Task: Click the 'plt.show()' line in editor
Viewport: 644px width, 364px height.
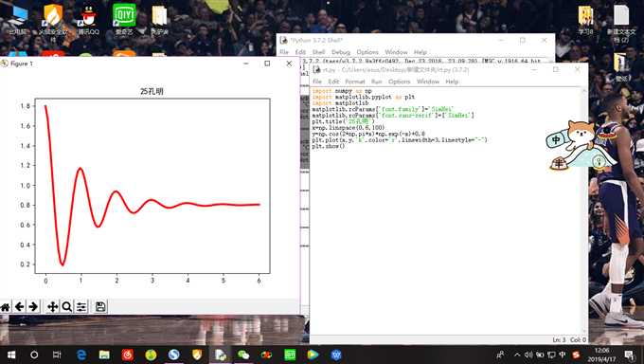Action: [x=329, y=146]
